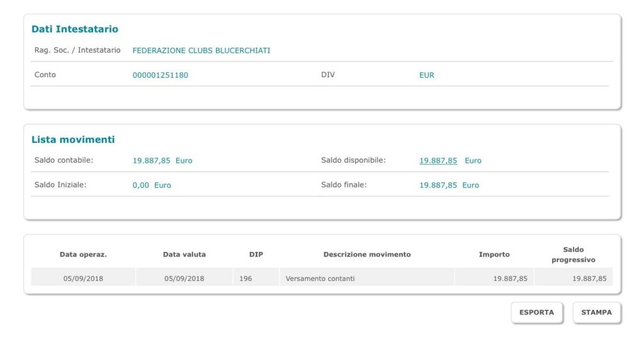
Task: Click the Importo column header
Action: (494, 255)
